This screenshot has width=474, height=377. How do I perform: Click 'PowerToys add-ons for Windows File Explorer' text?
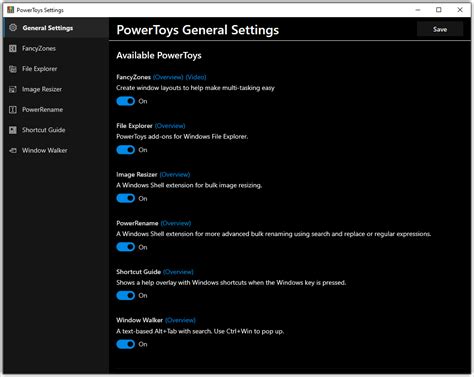click(182, 136)
